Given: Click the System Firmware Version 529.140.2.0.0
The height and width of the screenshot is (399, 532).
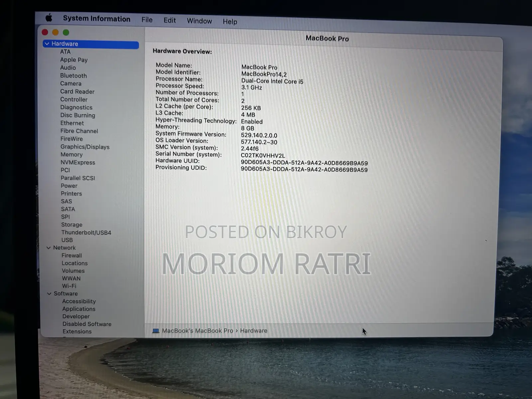Looking at the screenshot, I should click(x=259, y=136).
